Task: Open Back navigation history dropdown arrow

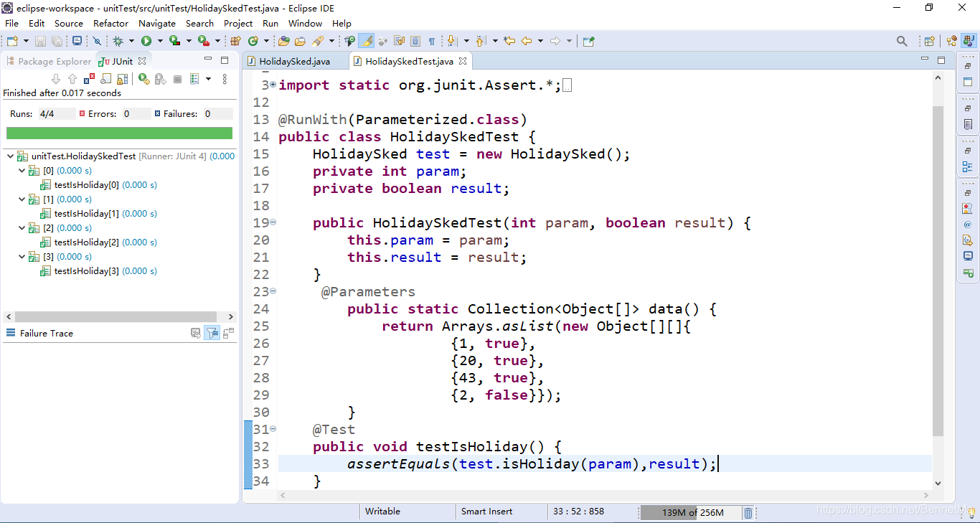Action: click(540, 42)
